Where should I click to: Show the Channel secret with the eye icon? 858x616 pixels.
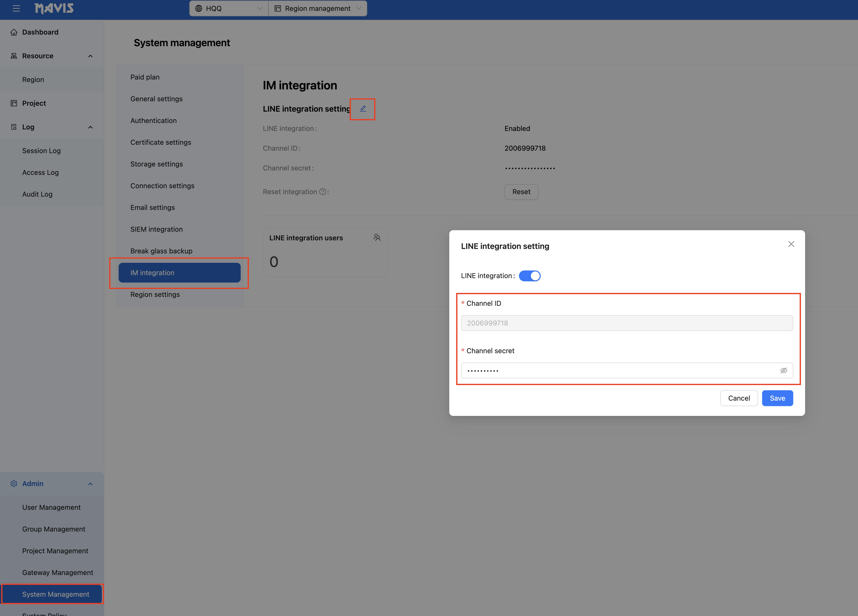783,370
